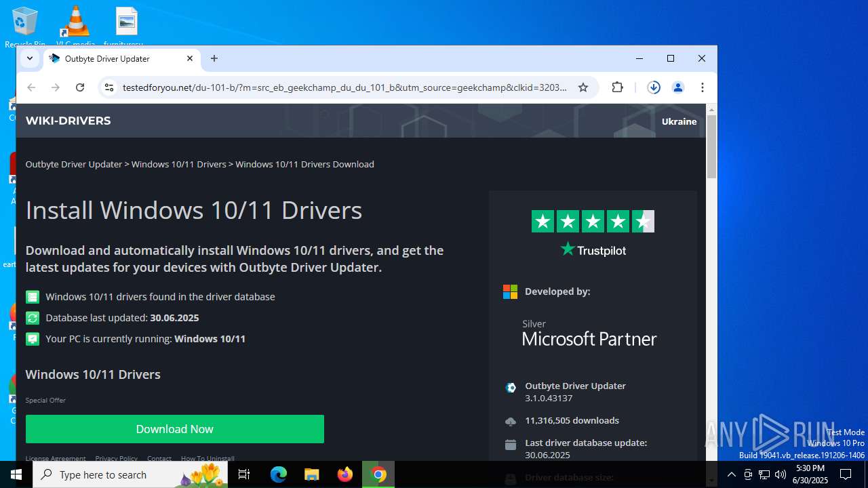Viewport: 868px width, 488px height.
Task: Click the Trustpilot star rating
Action: pyautogui.click(x=593, y=222)
